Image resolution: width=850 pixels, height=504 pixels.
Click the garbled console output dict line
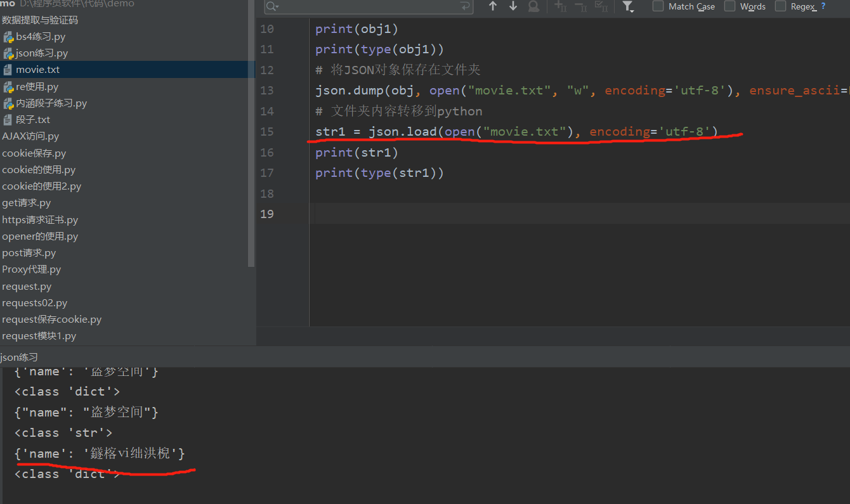(100, 454)
